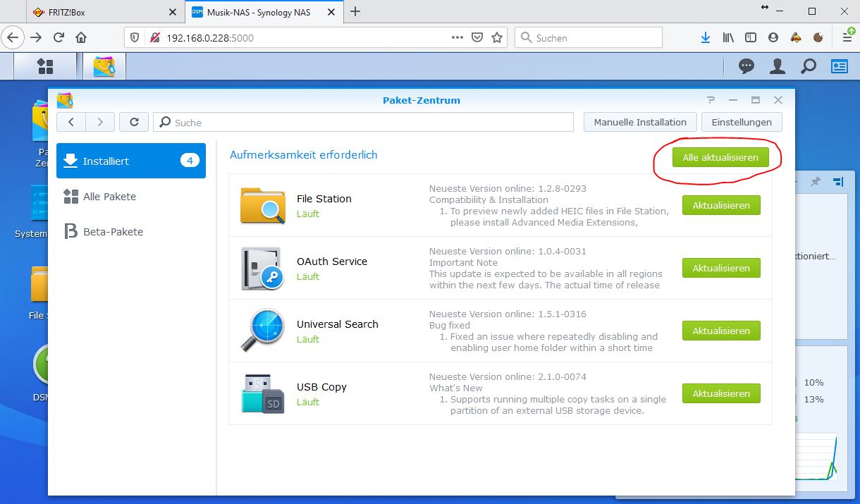Click Neueste Version online: 2.1.0-0074 text
This screenshot has width=860, height=504.
(508, 376)
